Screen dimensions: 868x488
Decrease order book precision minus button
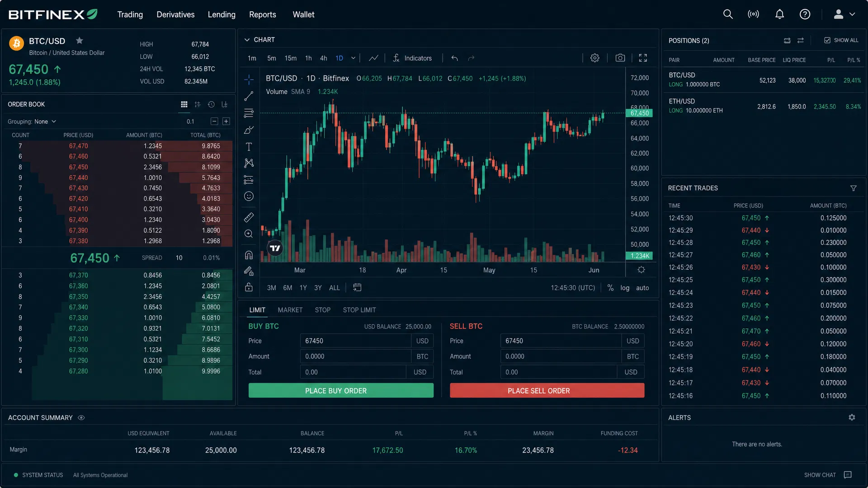(x=214, y=122)
